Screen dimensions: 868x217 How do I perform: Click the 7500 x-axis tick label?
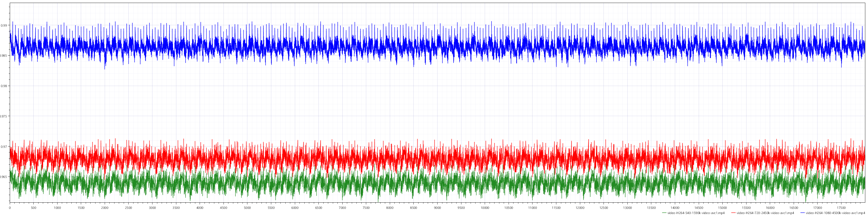366,208
